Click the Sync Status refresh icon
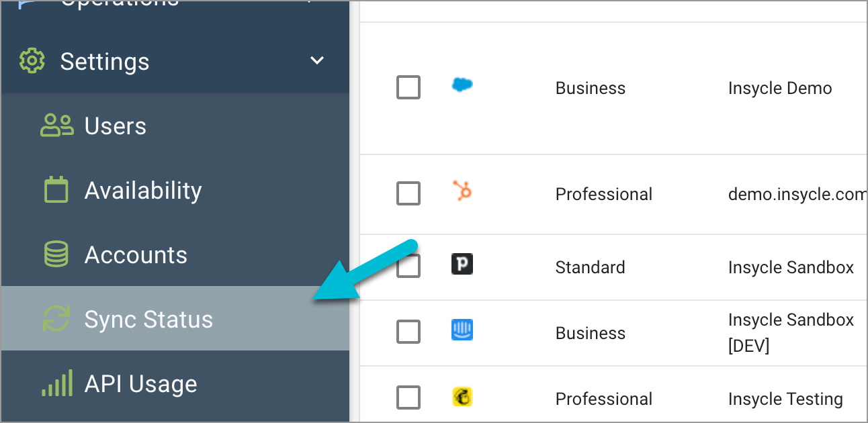This screenshot has width=868, height=423. (56, 319)
